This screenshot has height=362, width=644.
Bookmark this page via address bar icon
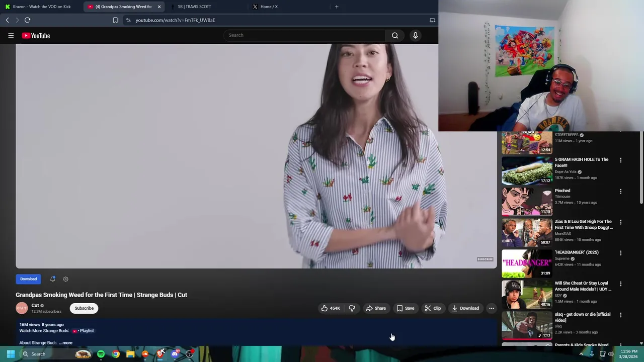(115, 20)
